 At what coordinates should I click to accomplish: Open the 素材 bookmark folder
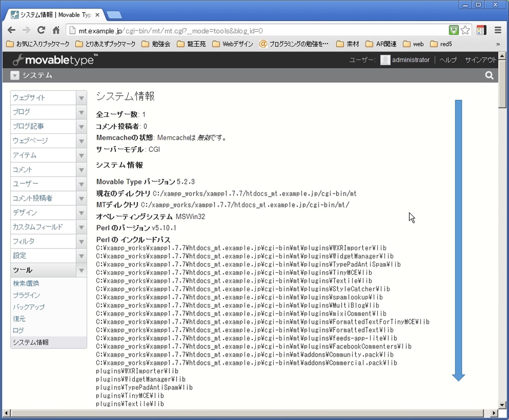point(348,44)
